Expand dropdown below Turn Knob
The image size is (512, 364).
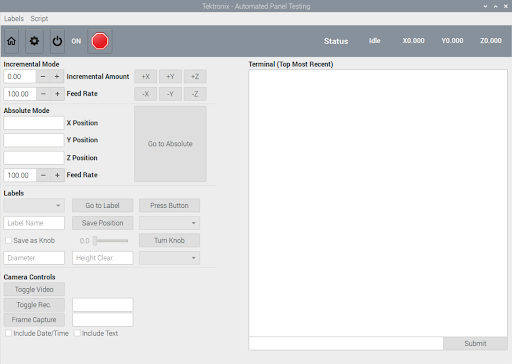click(x=169, y=258)
